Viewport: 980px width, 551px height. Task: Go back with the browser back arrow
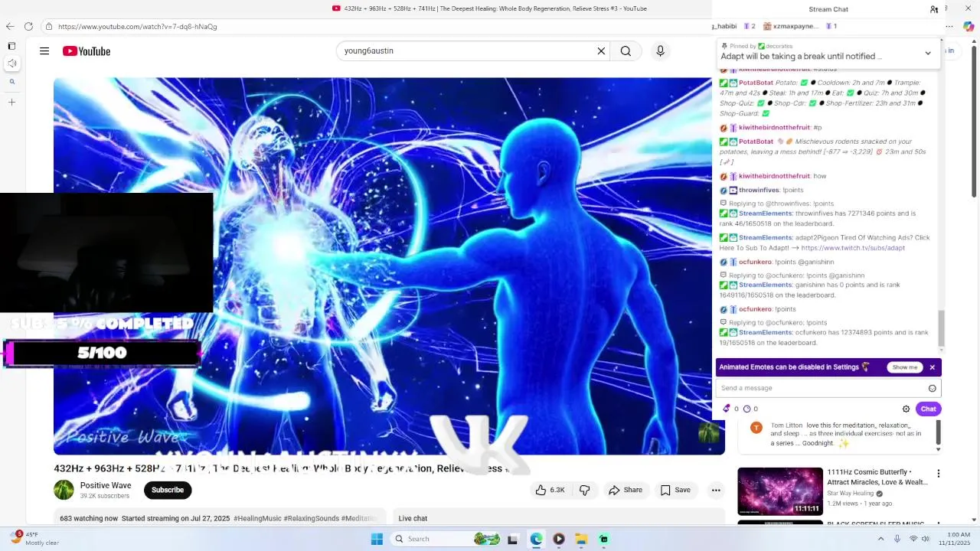(x=10, y=26)
